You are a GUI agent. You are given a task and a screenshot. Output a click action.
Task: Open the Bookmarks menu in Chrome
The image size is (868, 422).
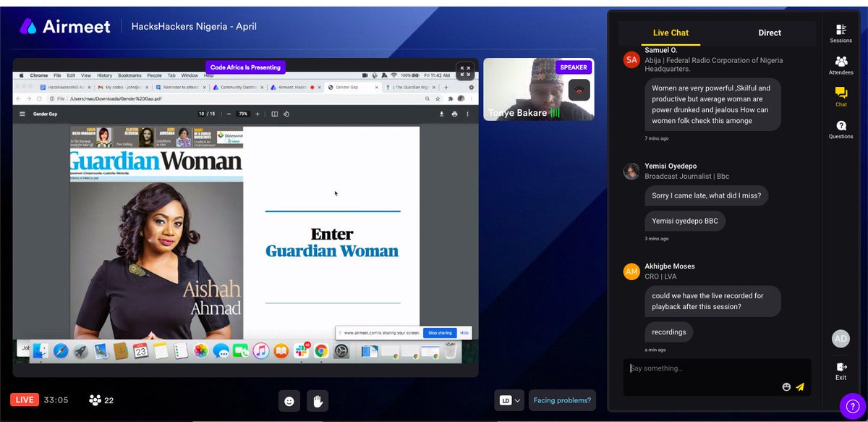pyautogui.click(x=129, y=75)
